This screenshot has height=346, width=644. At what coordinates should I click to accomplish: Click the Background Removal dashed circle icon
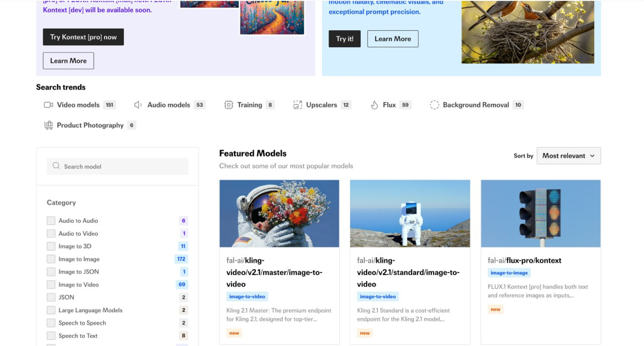434,105
